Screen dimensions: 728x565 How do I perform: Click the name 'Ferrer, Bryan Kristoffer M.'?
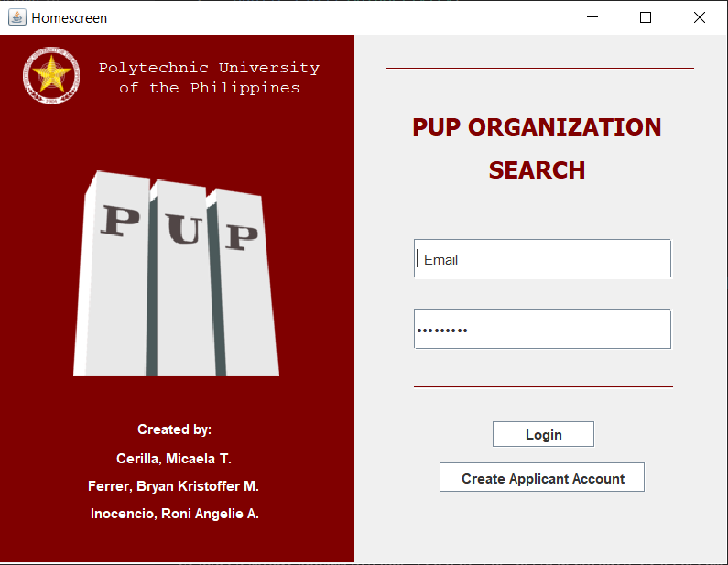click(x=174, y=486)
